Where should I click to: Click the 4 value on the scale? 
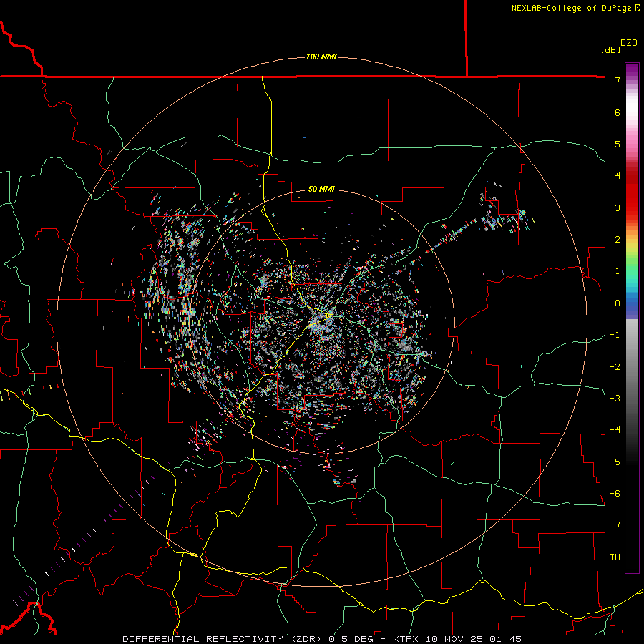pos(618,176)
